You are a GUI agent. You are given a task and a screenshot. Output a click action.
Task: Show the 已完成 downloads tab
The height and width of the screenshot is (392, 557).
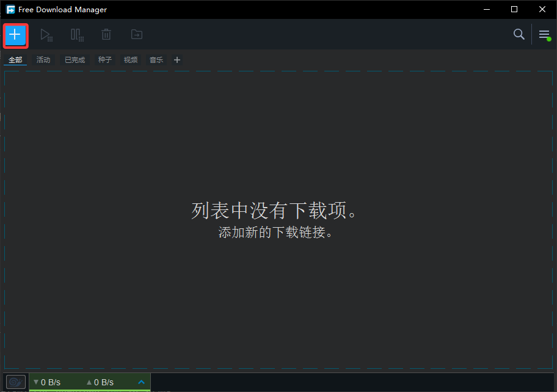pos(75,60)
